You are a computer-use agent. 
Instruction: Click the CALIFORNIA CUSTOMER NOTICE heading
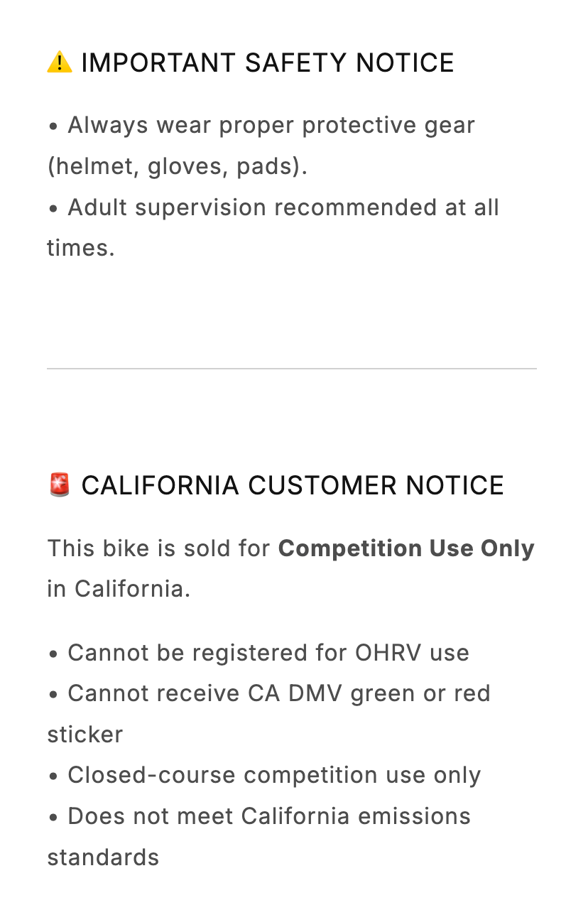tap(292, 485)
